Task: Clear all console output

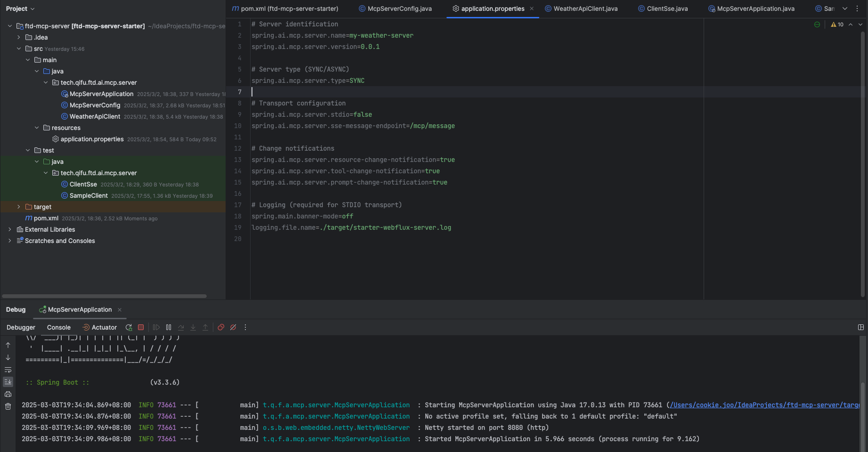Action: click(8, 406)
